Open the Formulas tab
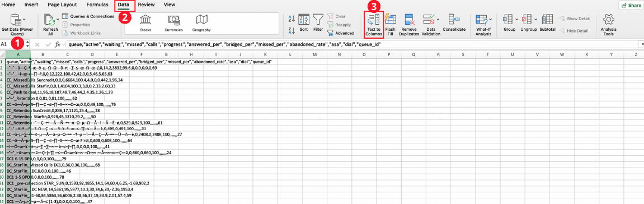The height and width of the screenshot is (204, 644). pyautogui.click(x=97, y=5)
